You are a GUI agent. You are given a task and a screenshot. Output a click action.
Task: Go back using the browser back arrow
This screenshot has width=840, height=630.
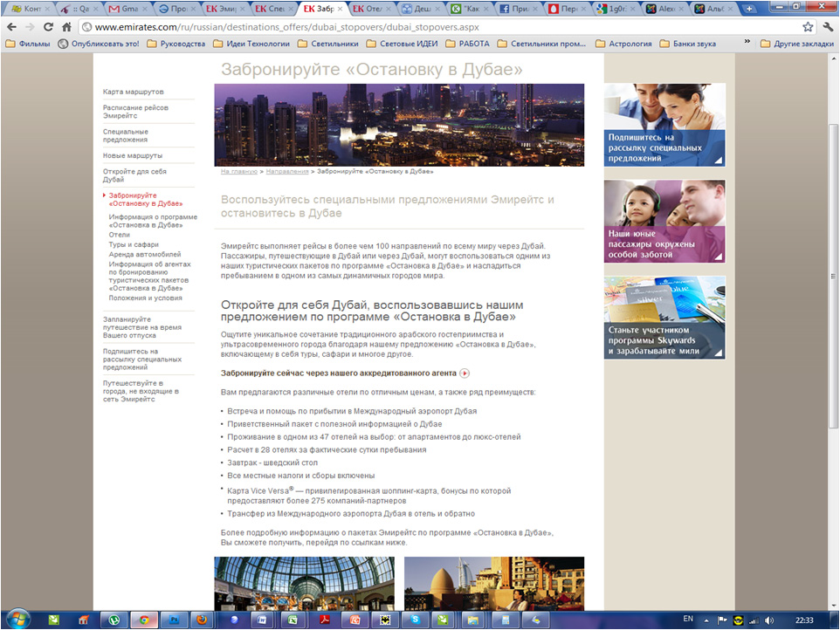click(x=11, y=27)
